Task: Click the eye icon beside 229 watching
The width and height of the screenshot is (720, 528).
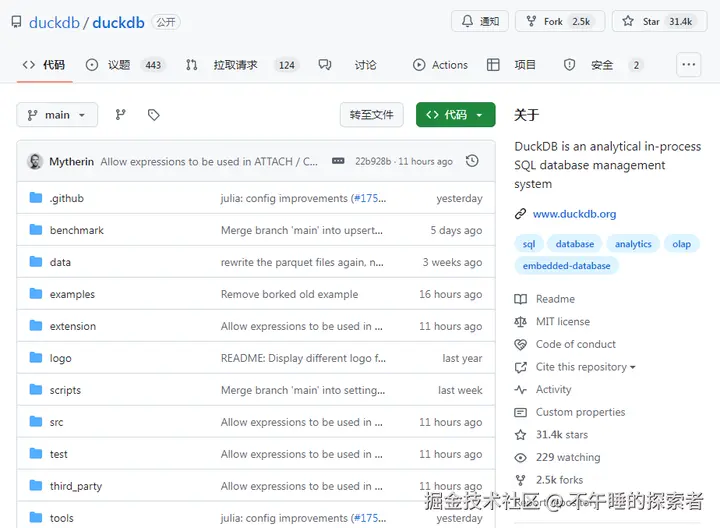Action: 520,457
